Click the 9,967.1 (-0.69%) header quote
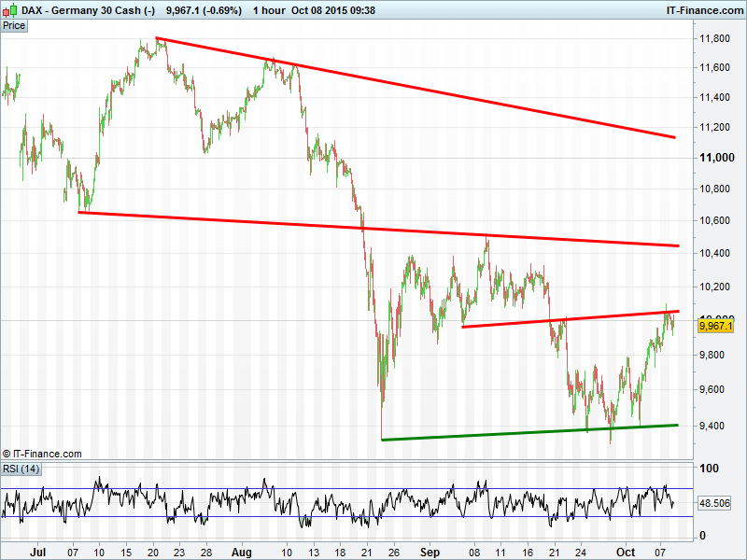The width and height of the screenshot is (747, 560). coord(204,10)
